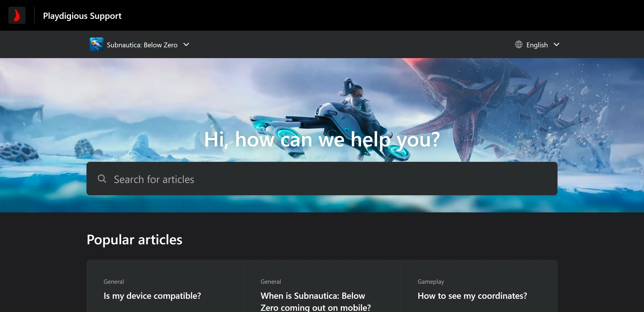Open the 'Is my device compatible?' article

[x=152, y=296]
